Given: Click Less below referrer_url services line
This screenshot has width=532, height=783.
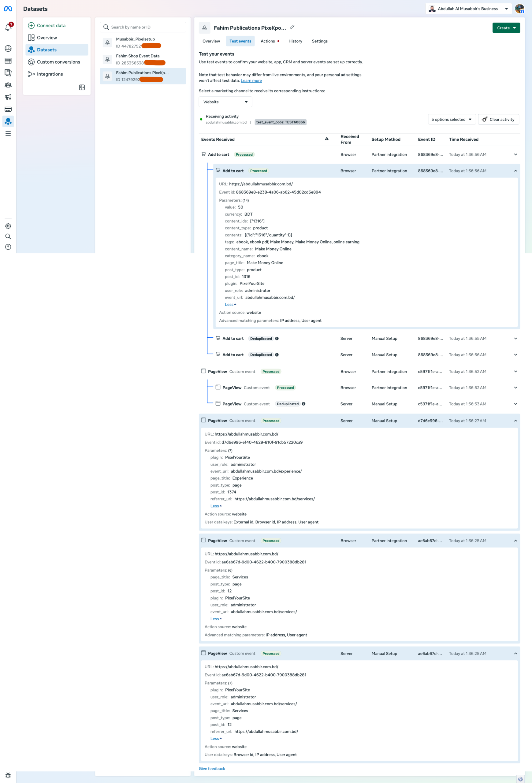Looking at the screenshot, I should pos(216,506).
